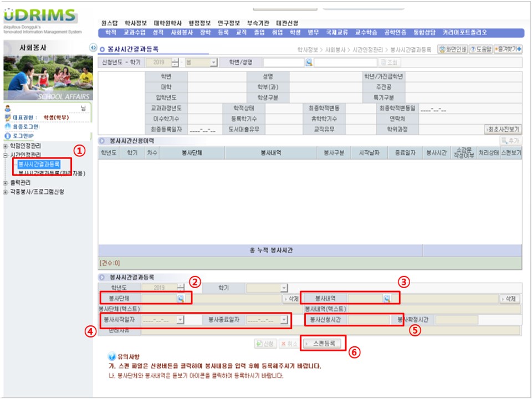The height and width of the screenshot is (399, 532).
Task: Collapse the 시간인정관리 tree node
Action: pos(6,155)
